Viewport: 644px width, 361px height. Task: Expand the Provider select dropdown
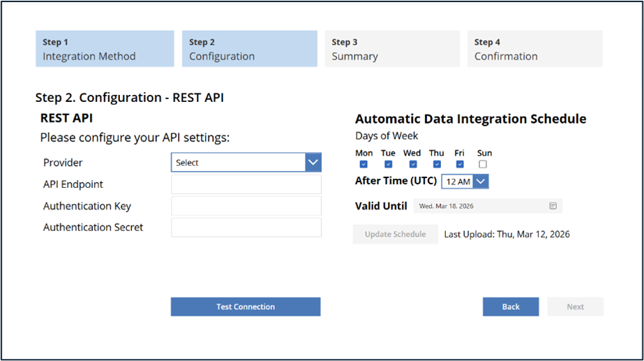tap(246, 163)
